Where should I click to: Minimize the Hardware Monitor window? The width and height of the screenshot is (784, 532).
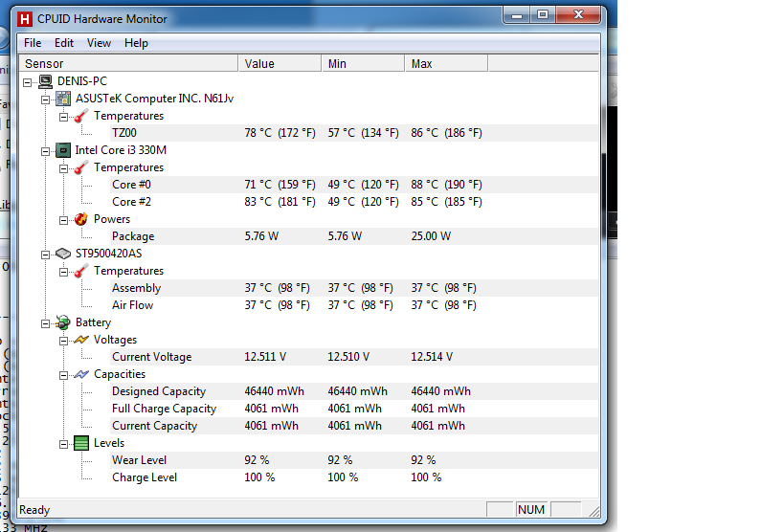[517, 15]
